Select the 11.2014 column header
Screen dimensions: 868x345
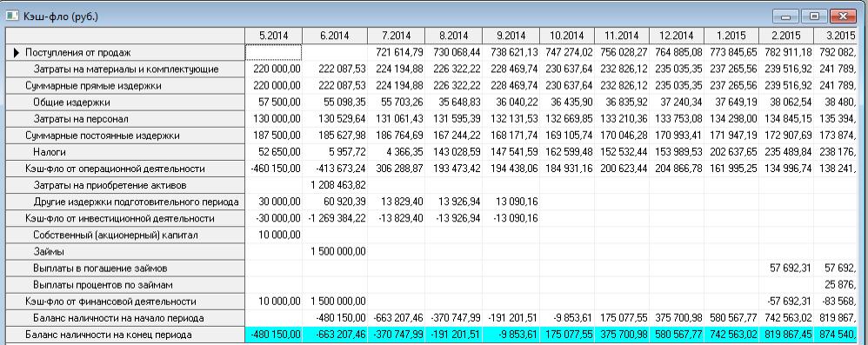coord(622,36)
